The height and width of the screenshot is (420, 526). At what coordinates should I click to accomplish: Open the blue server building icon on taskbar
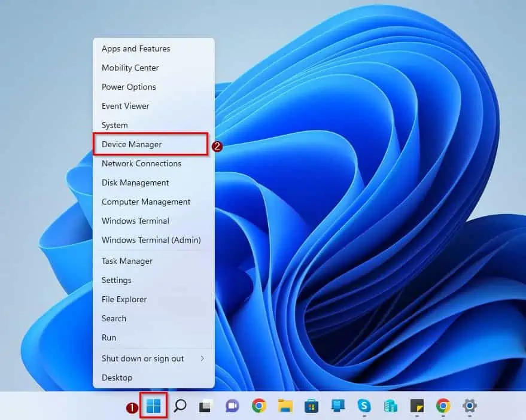coord(391,406)
